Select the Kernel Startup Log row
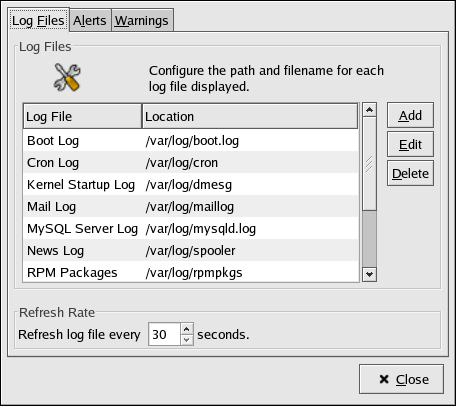Viewport: 456px width, 406px height. (x=191, y=185)
